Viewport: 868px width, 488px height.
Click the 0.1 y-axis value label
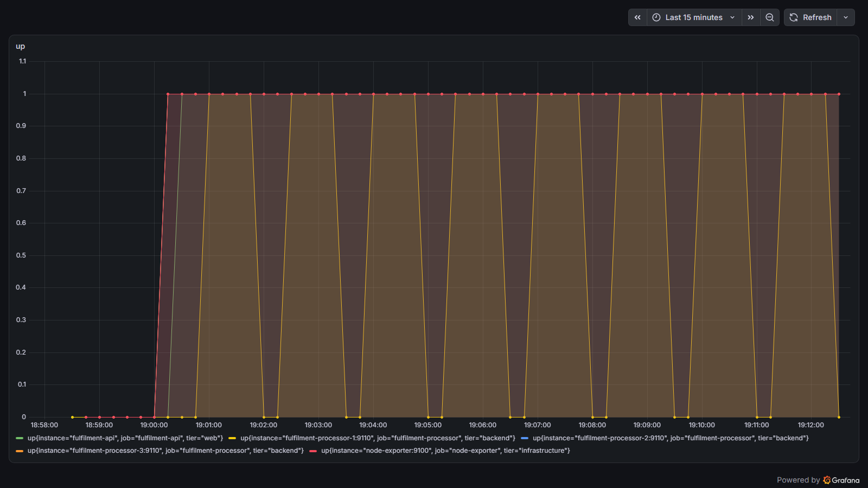pyautogui.click(x=22, y=384)
